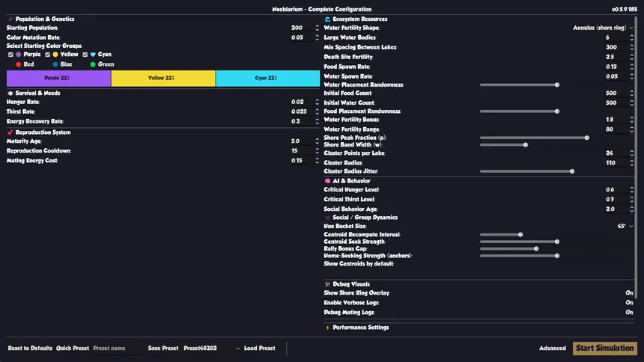Screen dimensions: 644x362
Task: Click the Start Simulation button
Action: tap(604, 348)
